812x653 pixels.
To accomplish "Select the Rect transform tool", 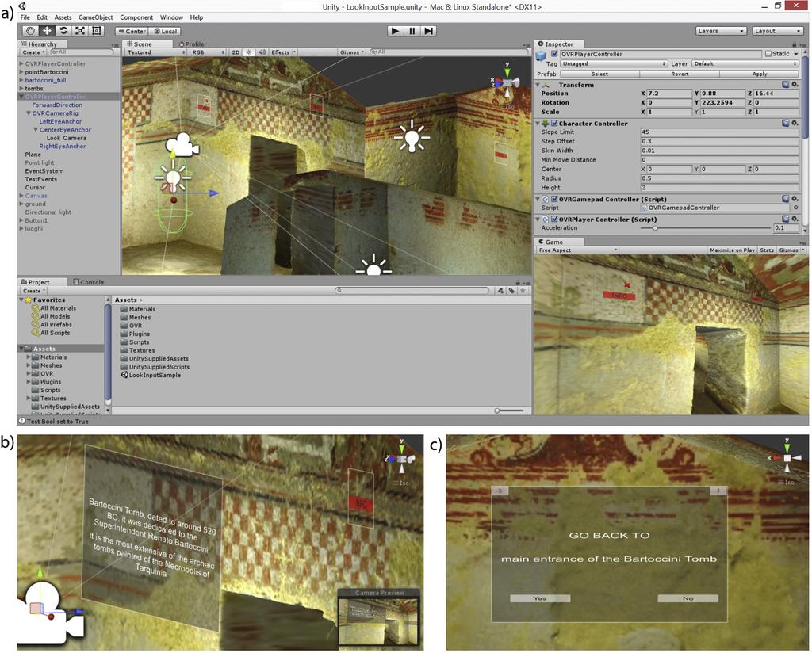I will [x=97, y=31].
